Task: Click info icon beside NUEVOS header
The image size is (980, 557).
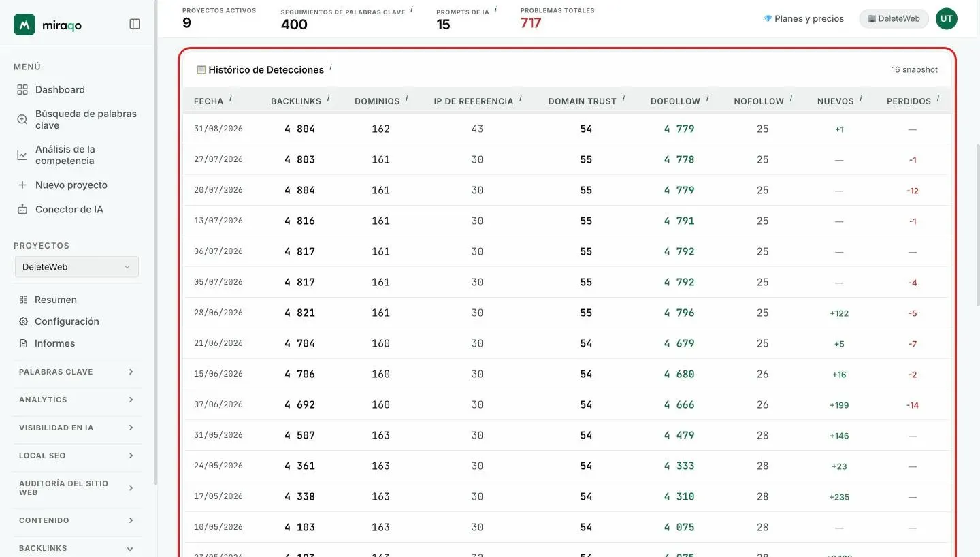Action: (861, 99)
